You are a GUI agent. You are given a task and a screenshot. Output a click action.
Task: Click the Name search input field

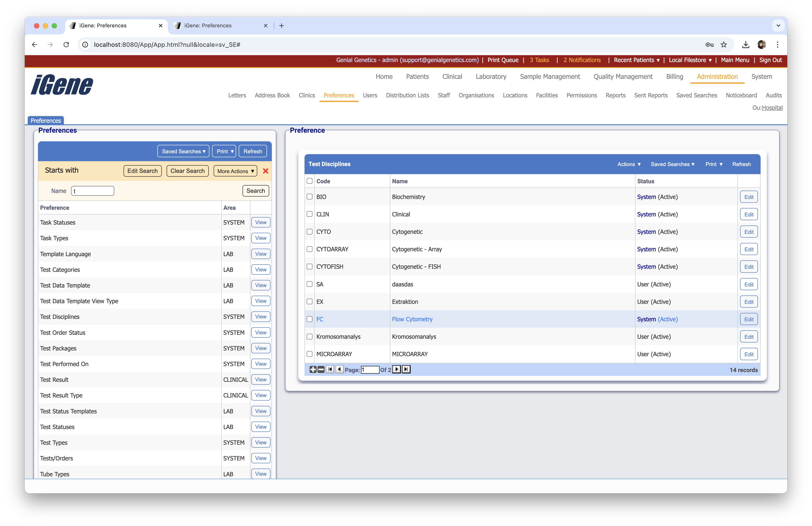93,191
